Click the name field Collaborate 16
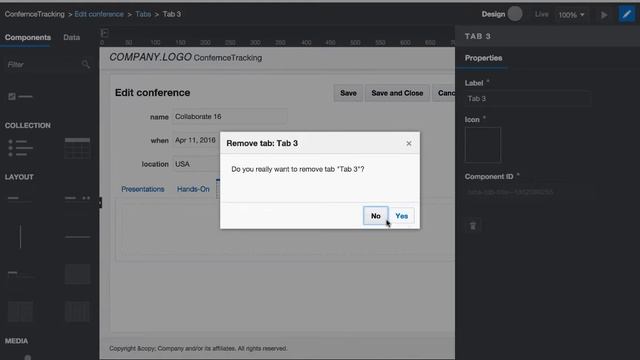Image resolution: width=640 pixels, height=360 pixels. (x=230, y=117)
